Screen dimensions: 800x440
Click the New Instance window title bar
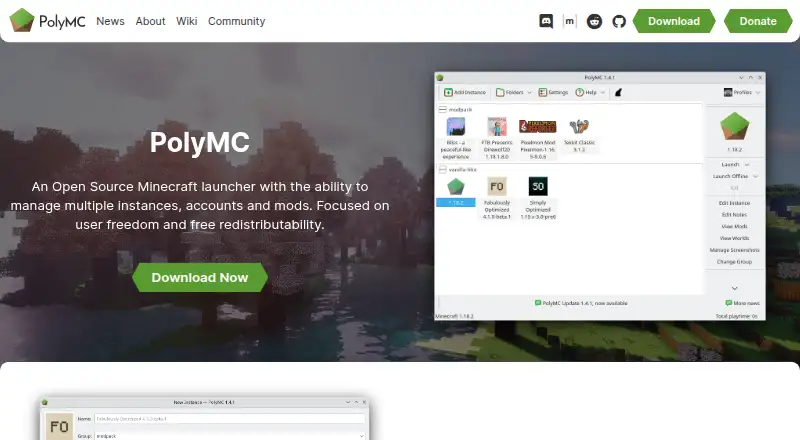204,402
